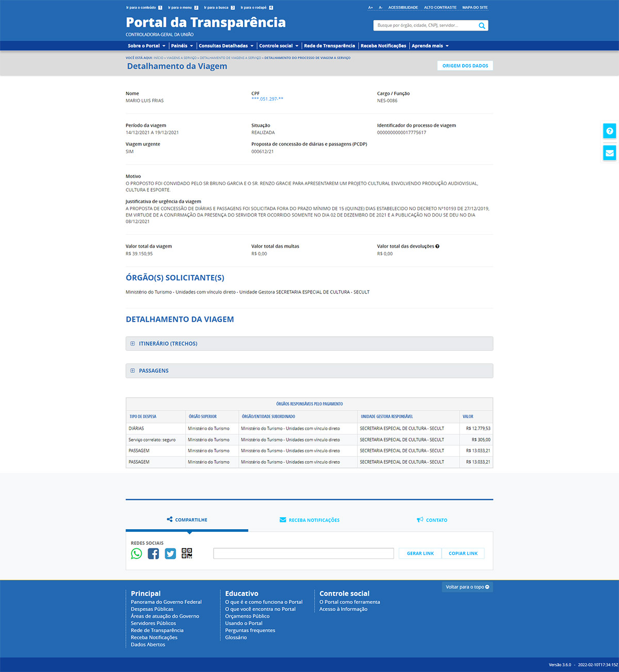The height and width of the screenshot is (672, 619).
Task: Share the page via WhatsApp icon
Action: coord(137,553)
